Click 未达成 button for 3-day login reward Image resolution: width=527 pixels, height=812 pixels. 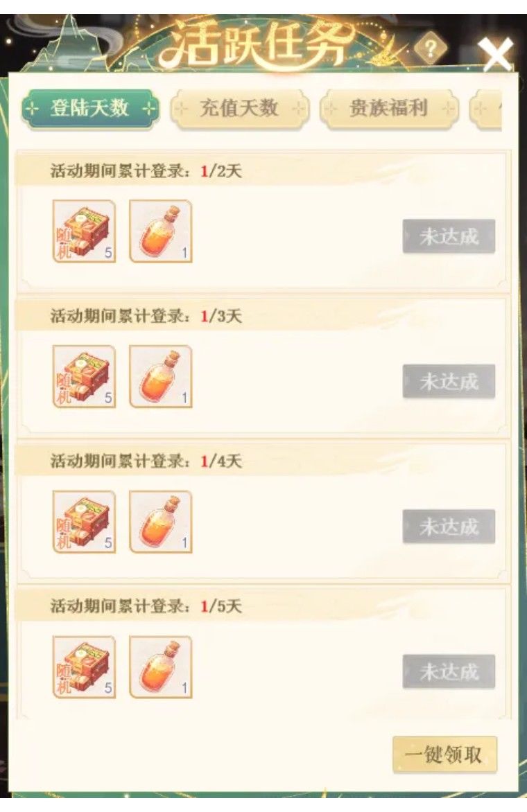click(449, 381)
